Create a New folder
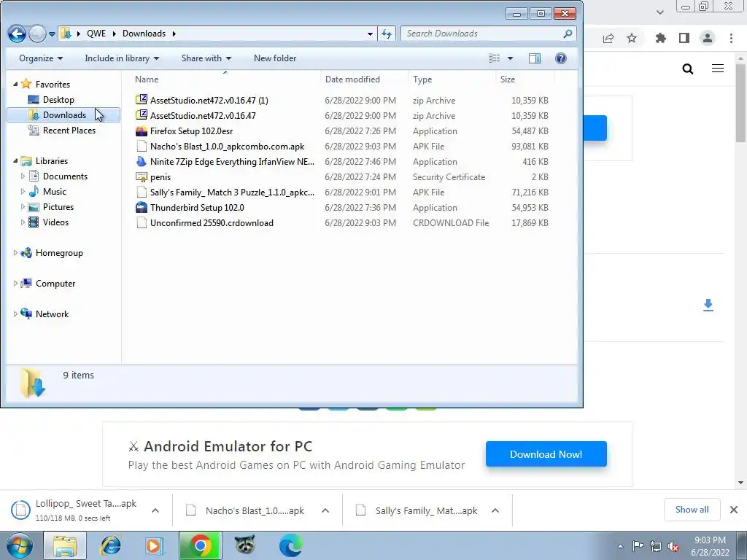The height and width of the screenshot is (560, 747). pos(275,58)
